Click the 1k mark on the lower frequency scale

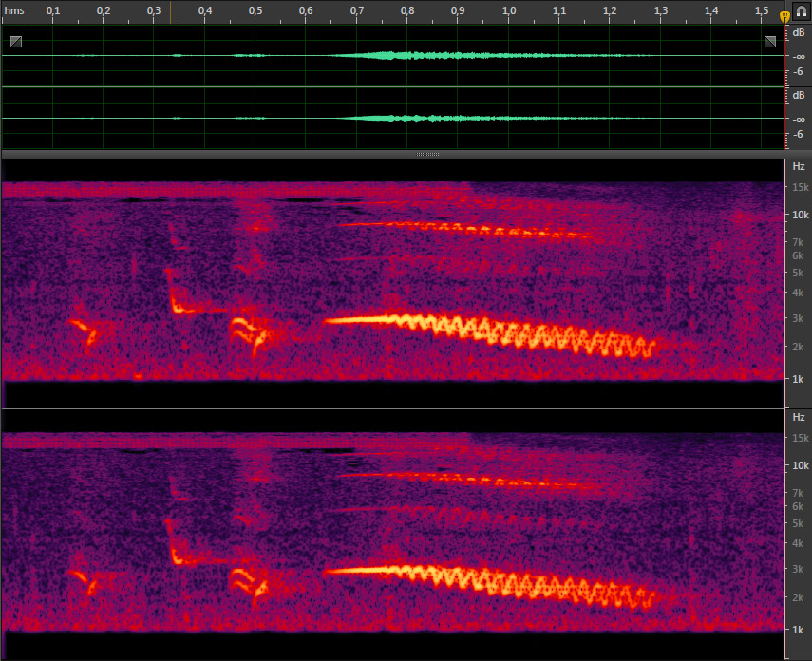(800, 630)
